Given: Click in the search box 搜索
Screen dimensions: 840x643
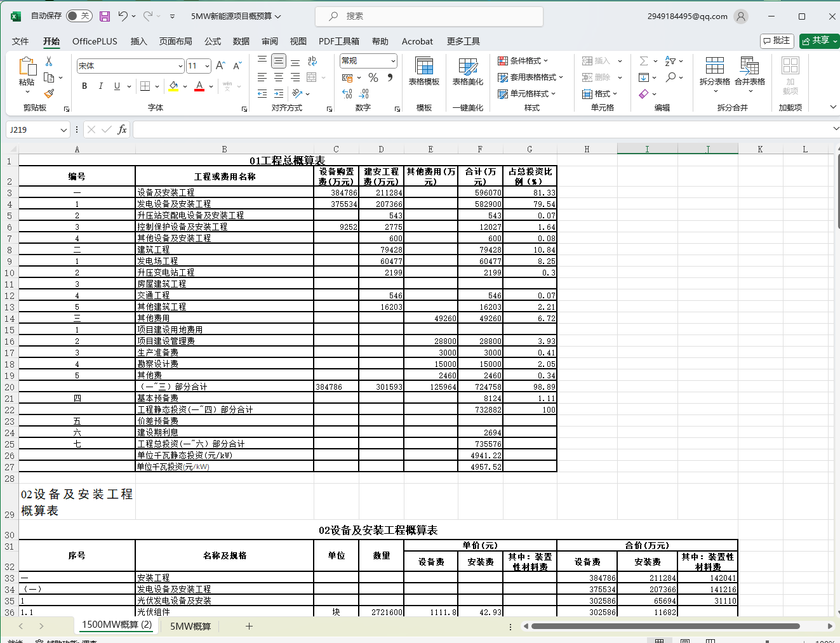Looking at the screenshot, I should click(429, 17).
